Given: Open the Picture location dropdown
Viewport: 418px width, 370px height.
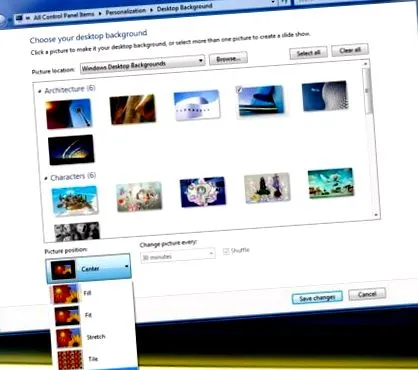Looking at the screenshot, I should click(142, 65).
